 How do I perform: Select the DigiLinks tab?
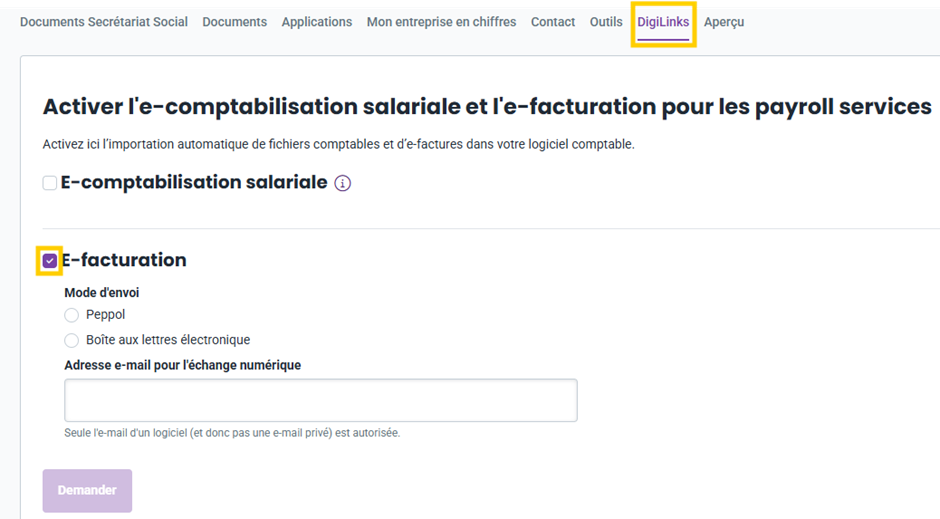663,22
